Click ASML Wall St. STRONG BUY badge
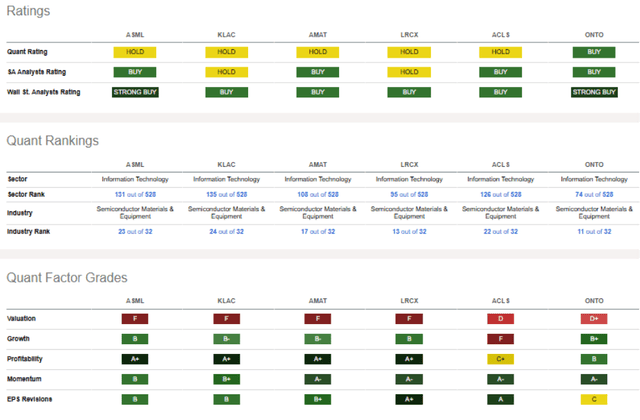 click(135, 92)
